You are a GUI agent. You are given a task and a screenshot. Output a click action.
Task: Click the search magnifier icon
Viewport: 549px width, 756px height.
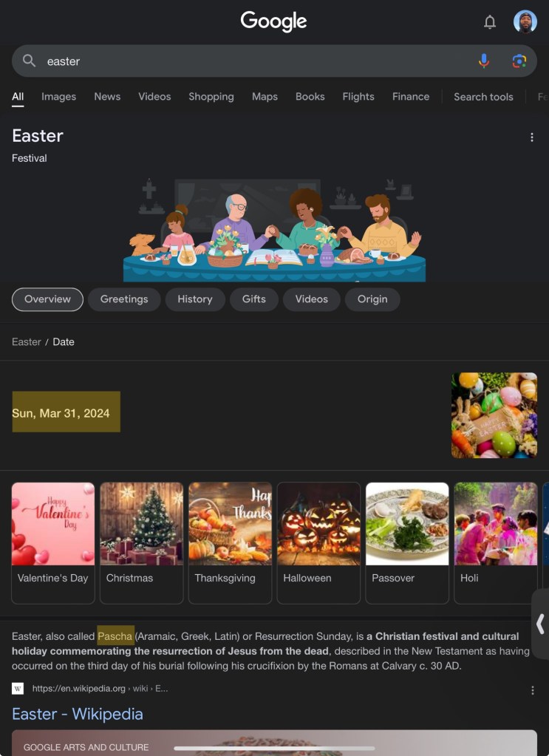click(29, 61)
